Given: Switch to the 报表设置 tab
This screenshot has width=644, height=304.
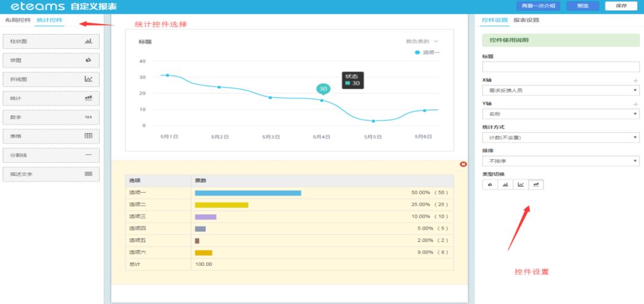Looking at the screenshot, I should click(526, 20).
